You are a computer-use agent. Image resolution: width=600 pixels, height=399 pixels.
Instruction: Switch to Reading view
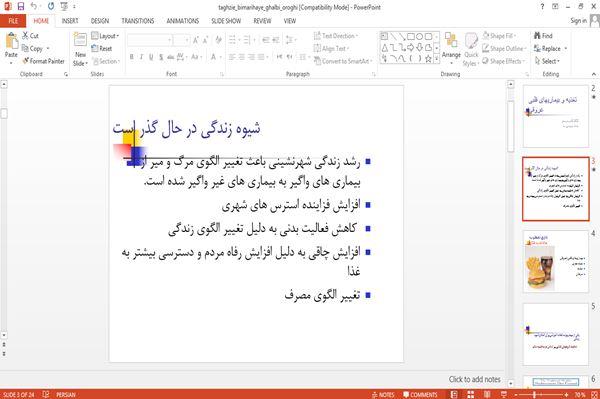point(487,394)
